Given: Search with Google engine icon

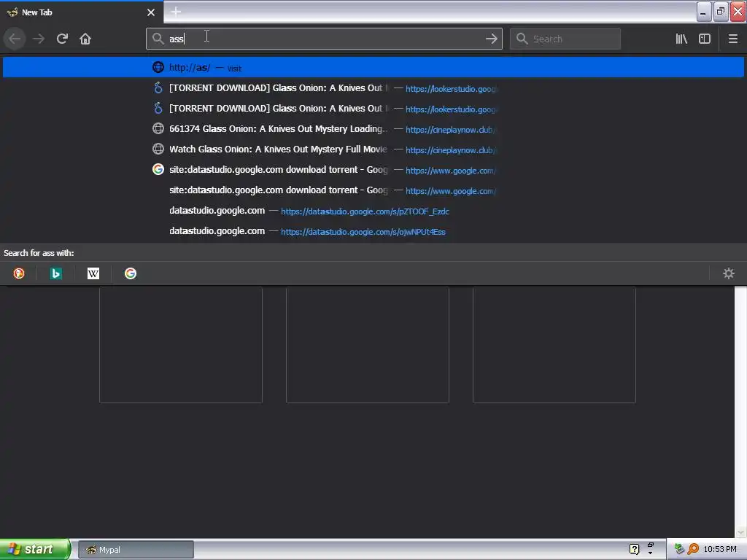Looking at the screenshot, I should [x=130, y=273].
